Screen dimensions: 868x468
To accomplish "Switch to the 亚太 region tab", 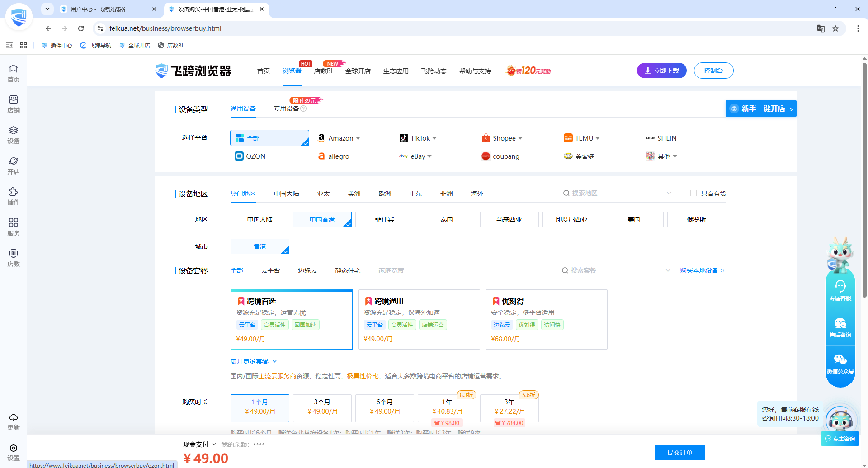I will pos(323,194).
